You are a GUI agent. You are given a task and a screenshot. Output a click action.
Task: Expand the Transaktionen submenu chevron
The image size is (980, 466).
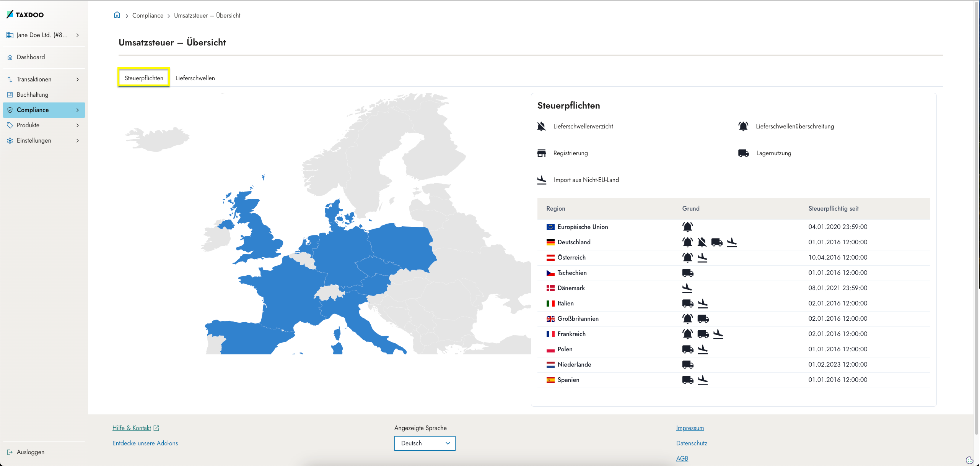[x=78, y=80]
